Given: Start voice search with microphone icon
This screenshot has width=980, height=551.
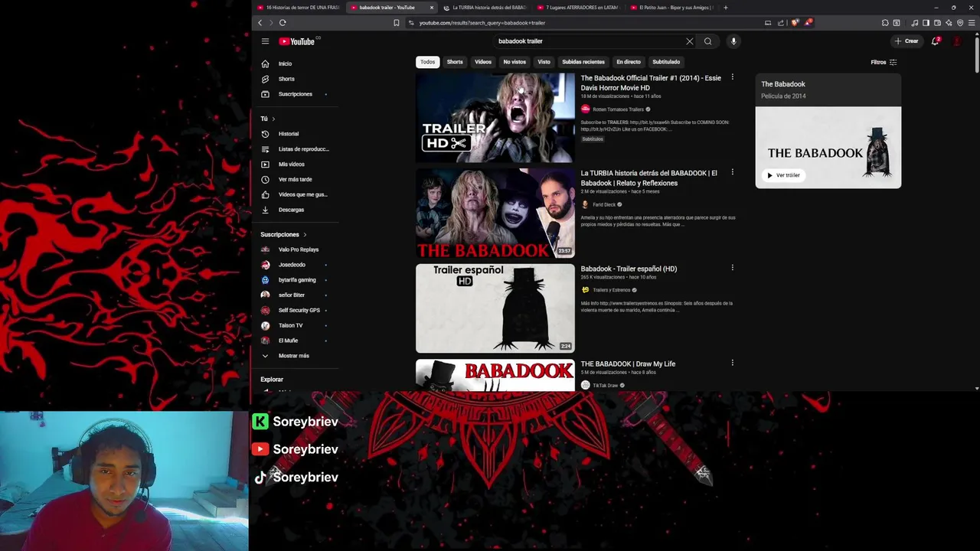Looking at the screenshot, I should 733,41.
